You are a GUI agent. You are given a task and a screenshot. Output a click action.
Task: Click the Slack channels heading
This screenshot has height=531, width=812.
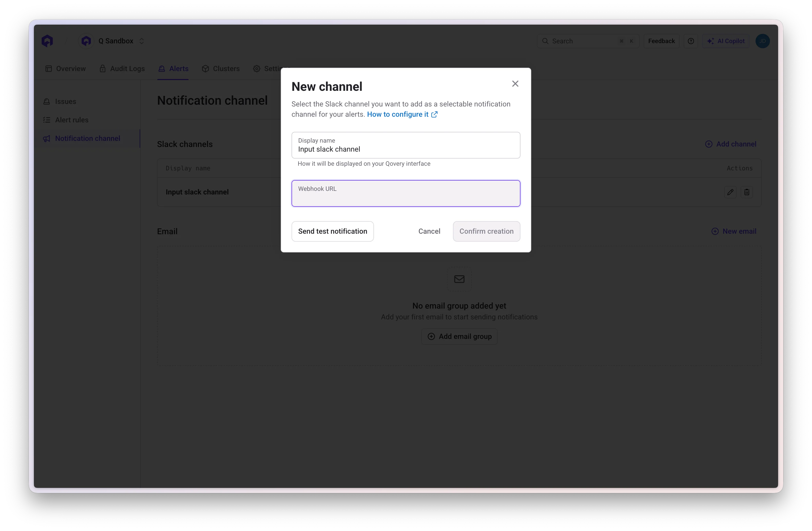coord(185,144)
